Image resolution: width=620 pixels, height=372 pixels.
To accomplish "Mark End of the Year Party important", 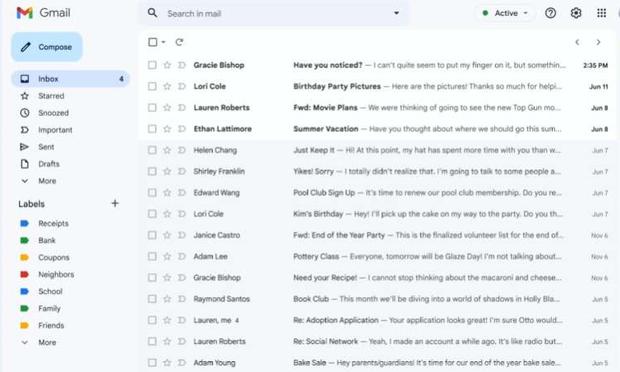I will [x=181, y=235].
